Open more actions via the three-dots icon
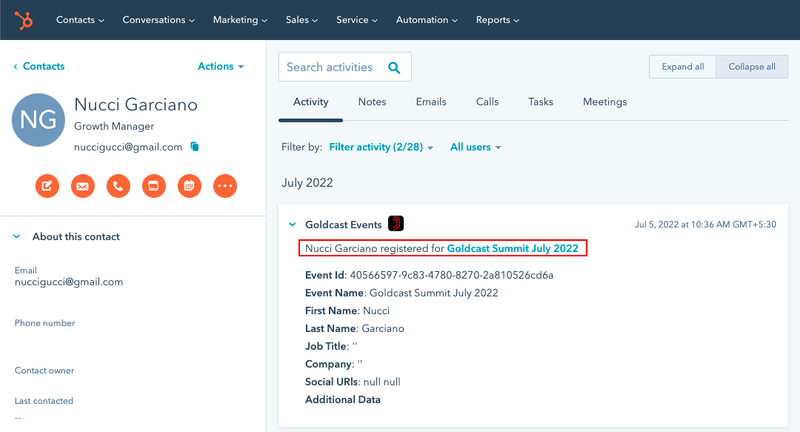The width and height of the screenshot is (800, 432). [x=225, y=185]
